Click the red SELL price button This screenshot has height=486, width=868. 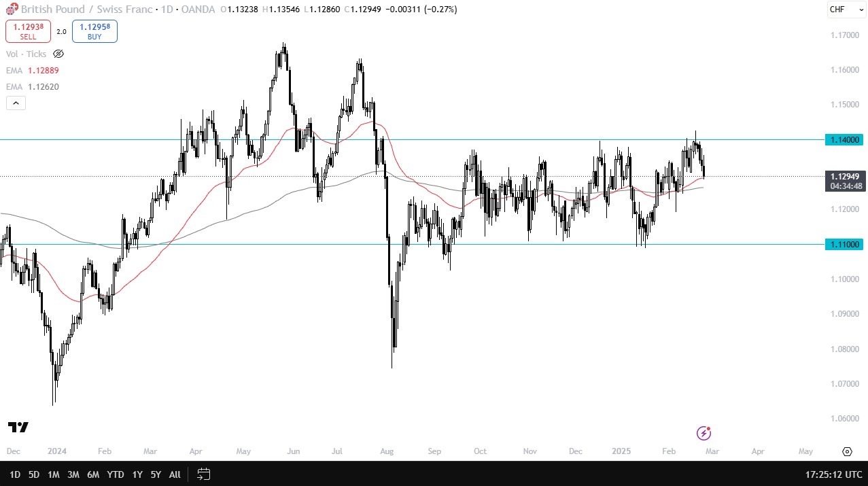pyautogui.click(x=28, y=31)
